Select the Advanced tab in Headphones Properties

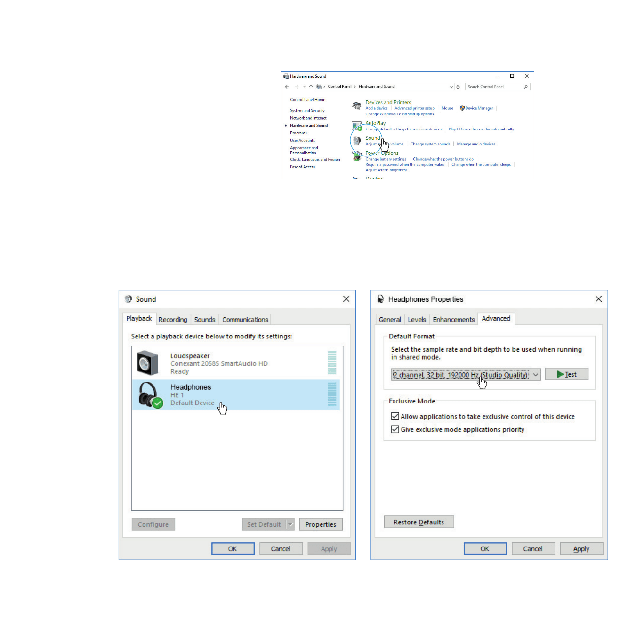point(496,319)
